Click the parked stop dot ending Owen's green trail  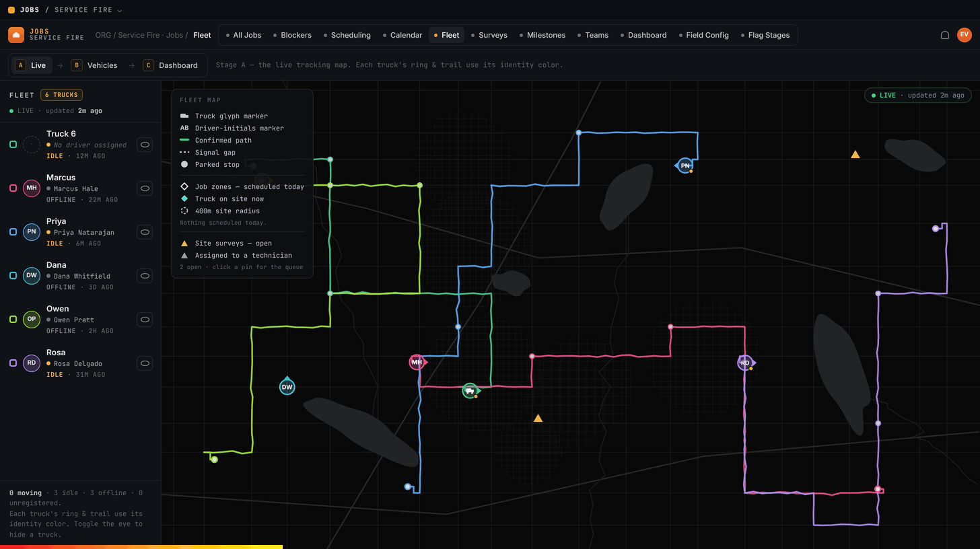point(214,460)
